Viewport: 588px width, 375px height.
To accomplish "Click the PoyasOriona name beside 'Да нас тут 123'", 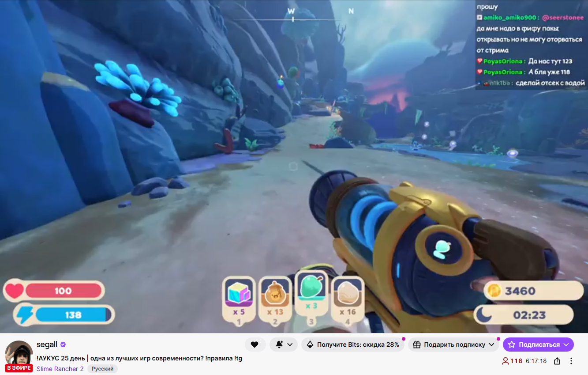I will click(503, 61).
